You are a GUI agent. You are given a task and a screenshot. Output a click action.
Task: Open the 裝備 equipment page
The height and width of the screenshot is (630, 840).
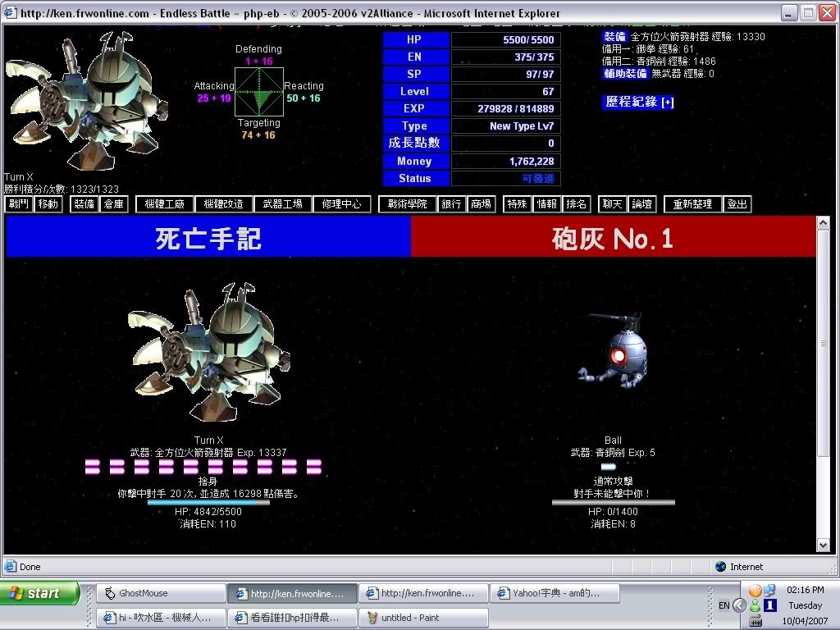pyautogui.click(x=84, y=204)
